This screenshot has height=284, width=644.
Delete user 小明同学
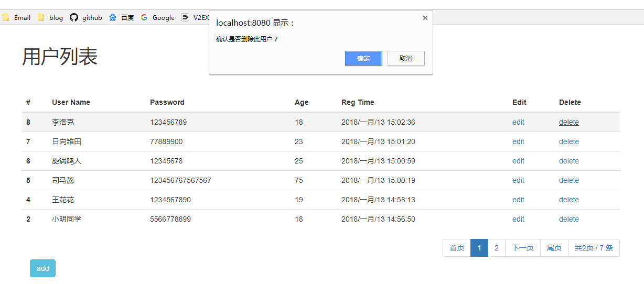pyautogui.click(x=569, y=219)
